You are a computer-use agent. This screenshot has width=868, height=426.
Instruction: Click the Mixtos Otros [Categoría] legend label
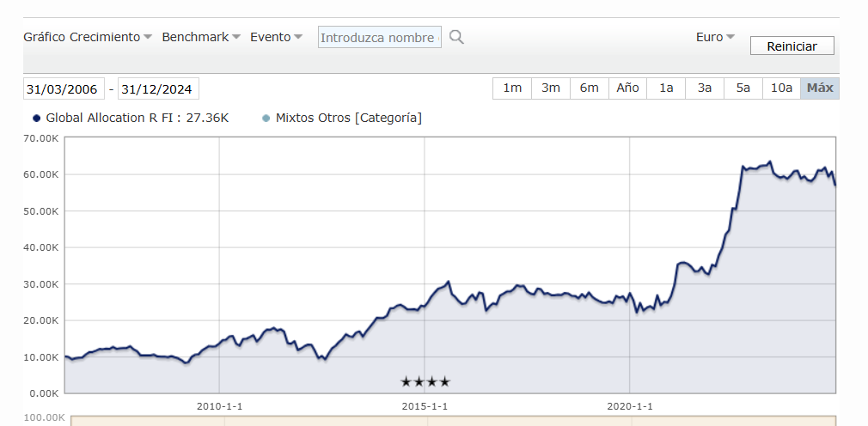tap(349, 118)
